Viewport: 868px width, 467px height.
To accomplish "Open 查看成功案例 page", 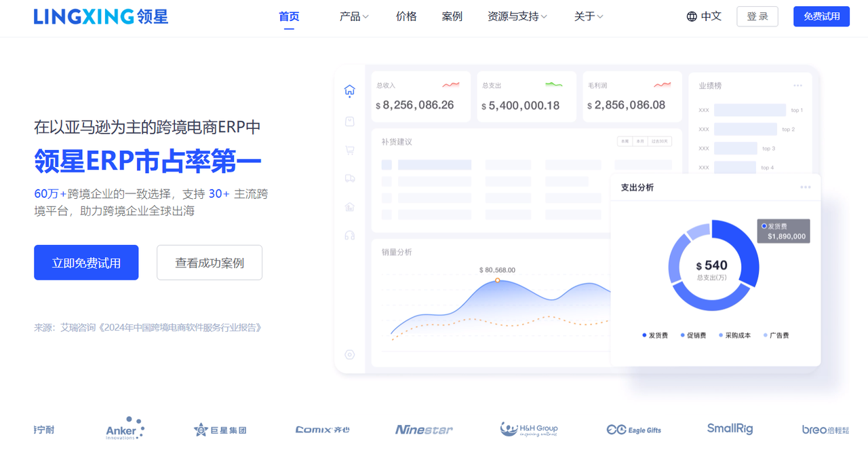I will (x=209, y=262).
